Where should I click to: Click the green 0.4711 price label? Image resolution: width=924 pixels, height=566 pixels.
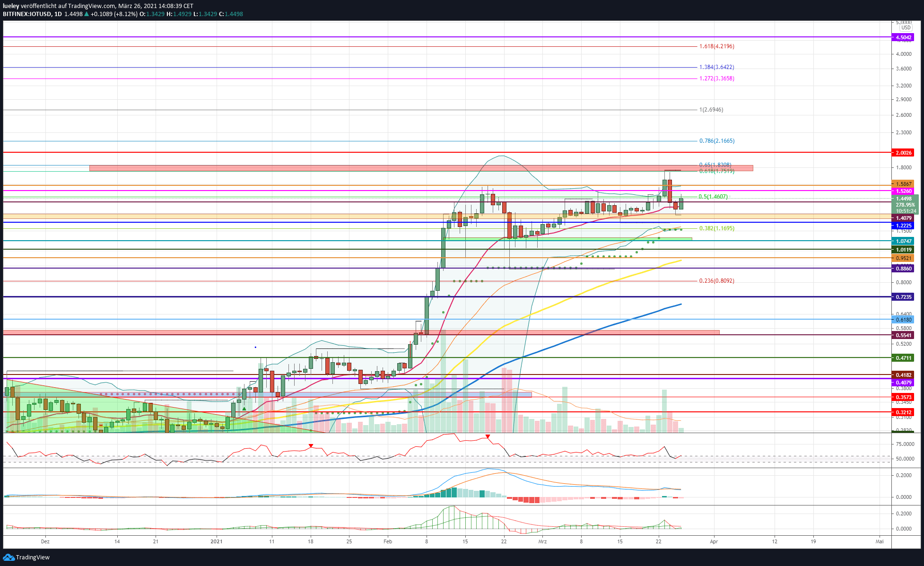[903, 358]
